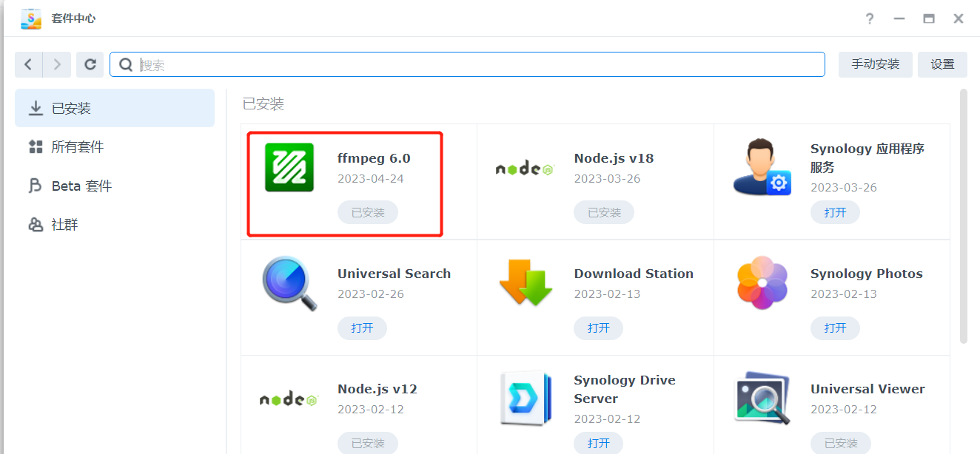Click the grid icon beside 所有套件
The image size is (980, 454).
pos(36,147)
